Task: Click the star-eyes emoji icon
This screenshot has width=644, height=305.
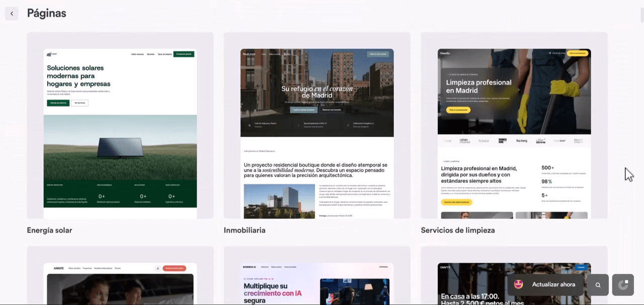Action: [x=519, y=284]
